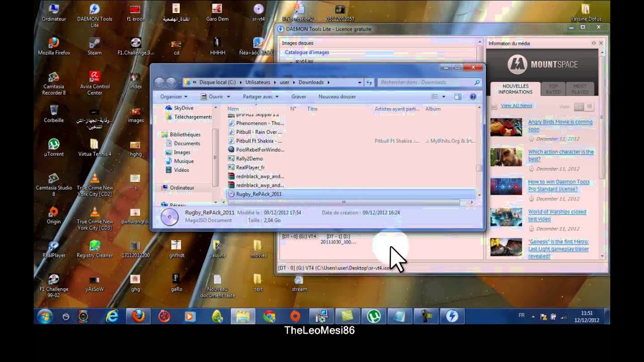
Task: Open the Garo Dem desktop icon
Action: (x=217, y=13)
